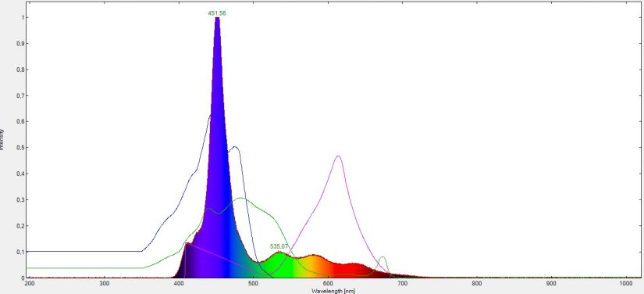The width and height of the screenshot is (644, 294).
Task: Click the tip of the filled main blue peak
Action: 217,19
